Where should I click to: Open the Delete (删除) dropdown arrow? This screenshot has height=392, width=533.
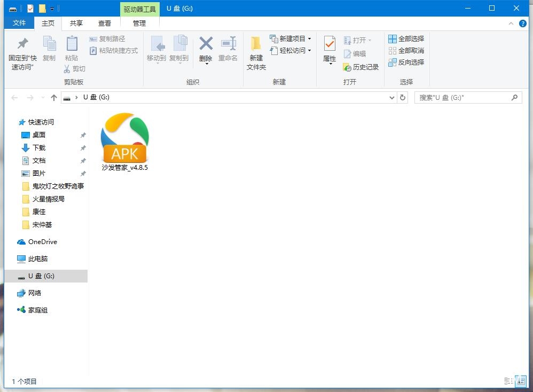click(x=206, y=64)
